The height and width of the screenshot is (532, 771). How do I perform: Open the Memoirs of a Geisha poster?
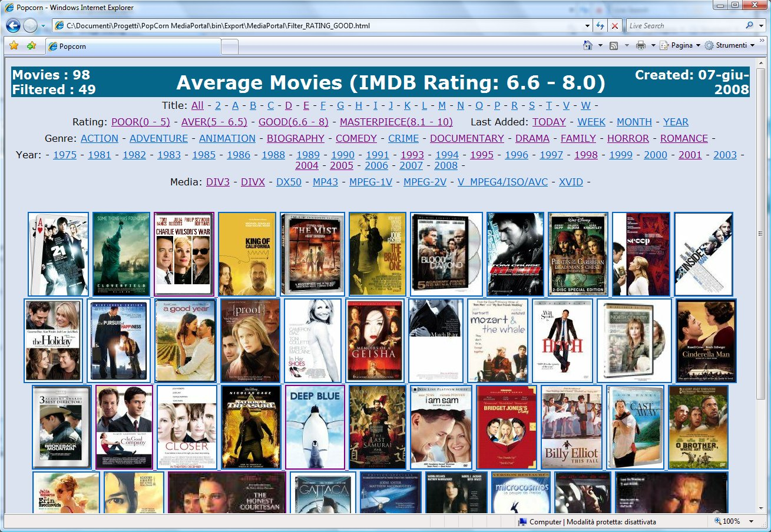(x=375, y=341)
